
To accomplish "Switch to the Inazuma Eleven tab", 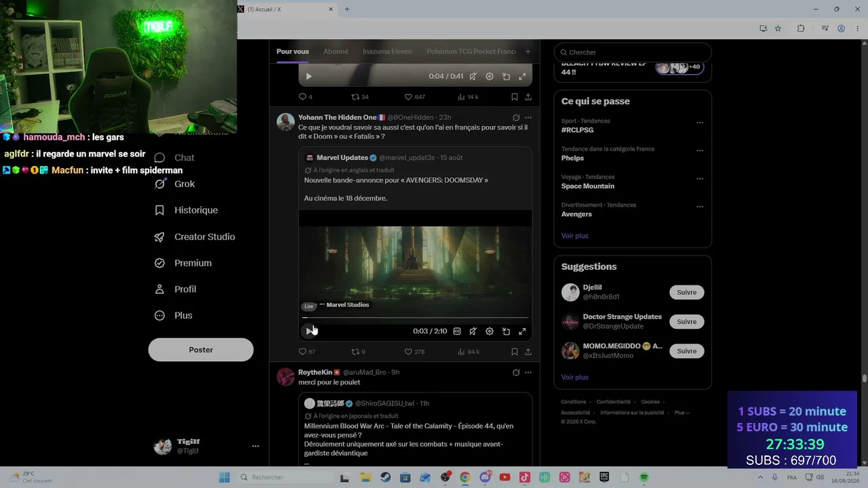I will [x=387, y=52].
